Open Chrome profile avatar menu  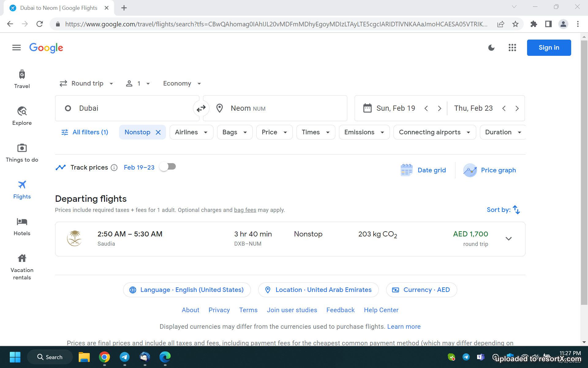[x=563, y=24]
